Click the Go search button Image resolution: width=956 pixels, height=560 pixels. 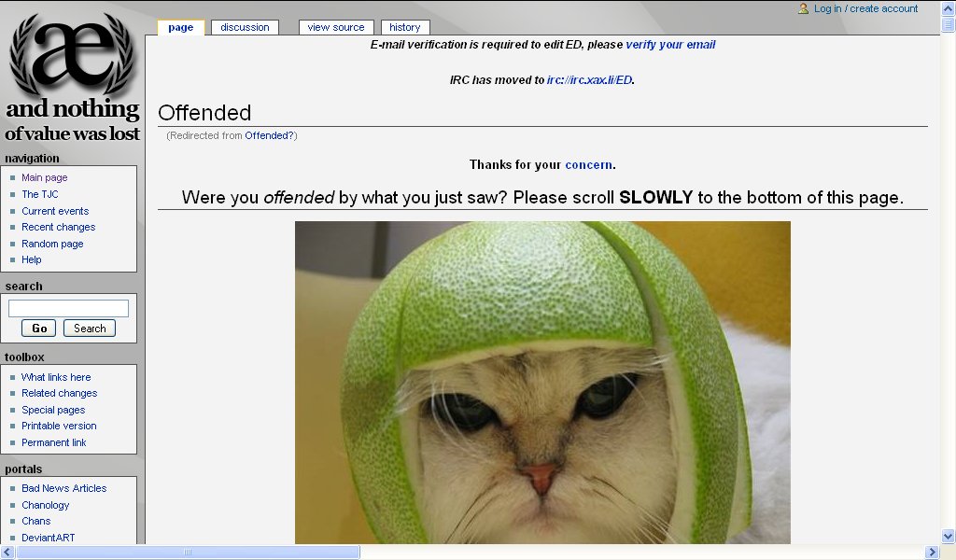click(39, 329)
